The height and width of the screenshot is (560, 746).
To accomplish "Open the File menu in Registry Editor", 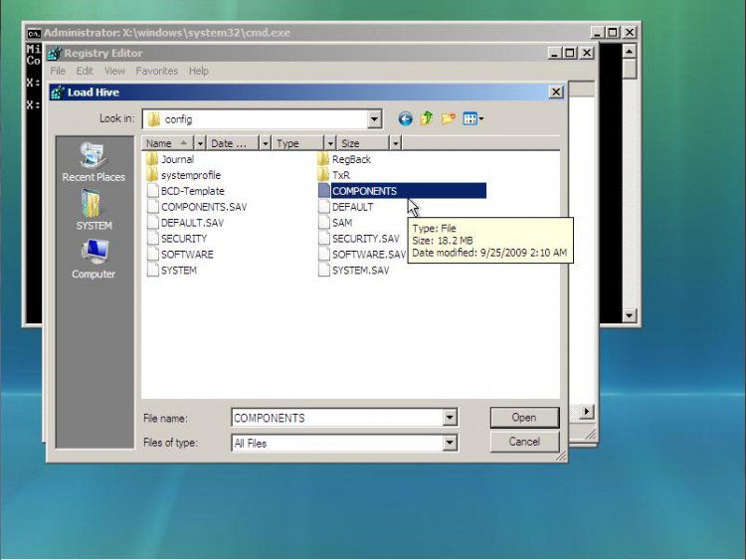I will click(x=58, y=71).
